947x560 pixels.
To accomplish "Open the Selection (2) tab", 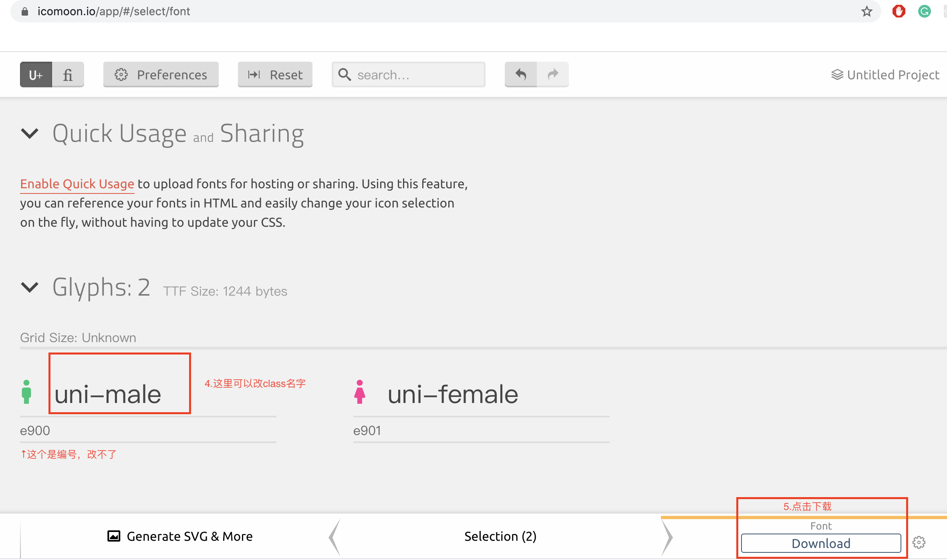I will click(500, 536).
